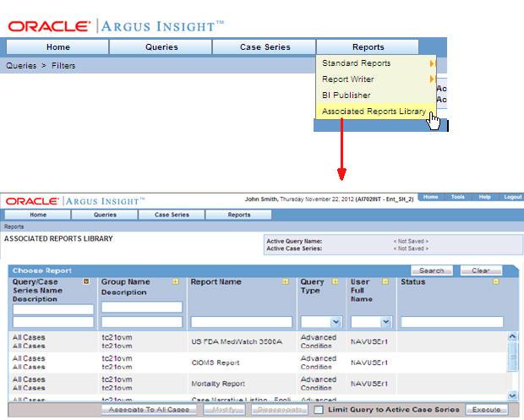Click sort icon on Status column
The image size is (524, 420).
click(x=496, y=281)
